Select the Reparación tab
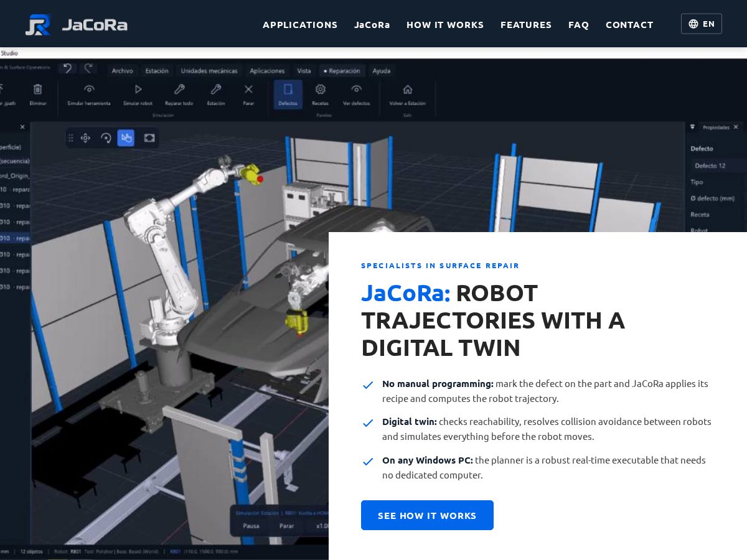This screenshot has height=560, width=747. pyautogui.click(x=342, y=71)
